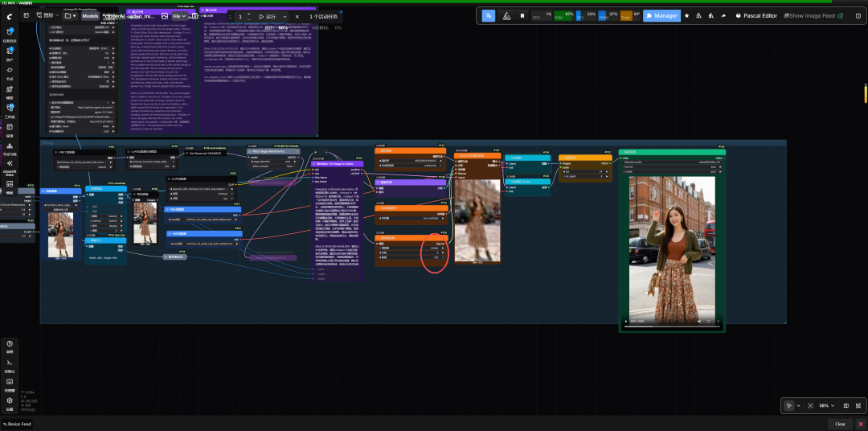Open the model library sidebar icon
Screen dimensions: 868x431
10,89
